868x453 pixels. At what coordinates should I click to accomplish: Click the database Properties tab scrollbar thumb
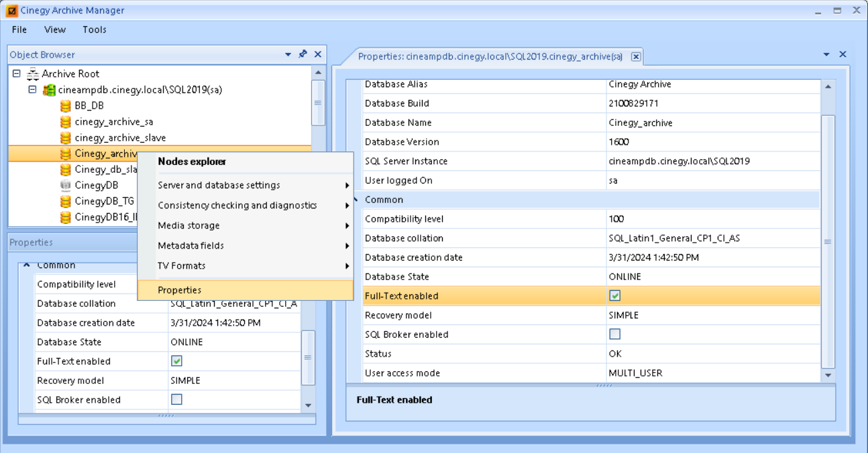click(x=828, y=241)
